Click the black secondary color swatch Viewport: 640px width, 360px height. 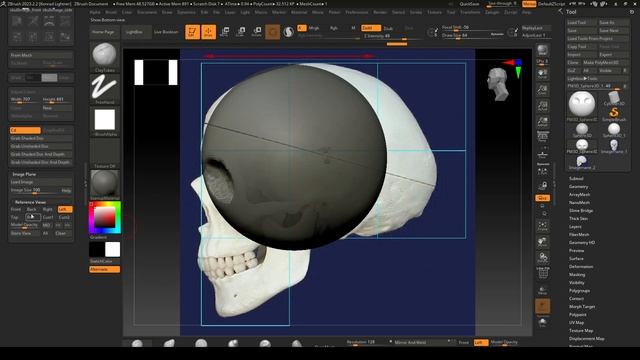(x=97, y=249)
